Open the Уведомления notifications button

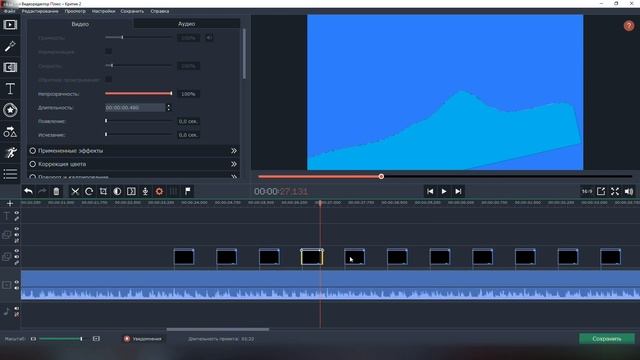click(x=143, y=339)
